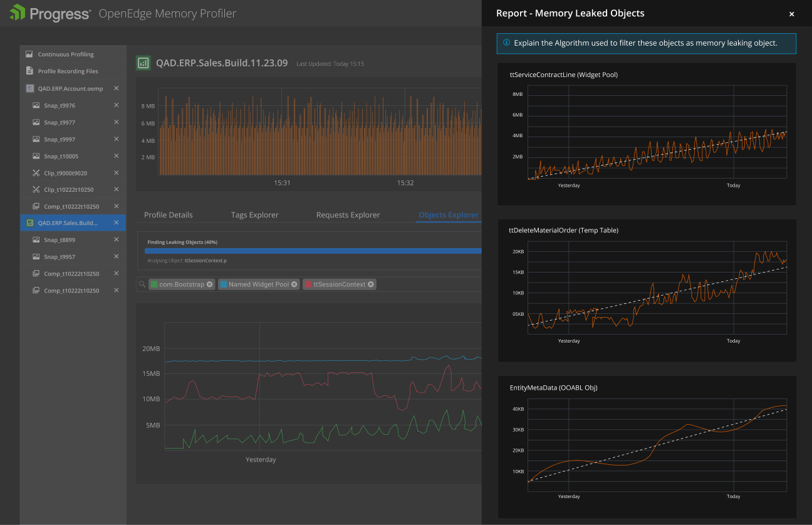812x525 pixels.
Task: Open the Requests Explorer tab
Action: point(348,215)
